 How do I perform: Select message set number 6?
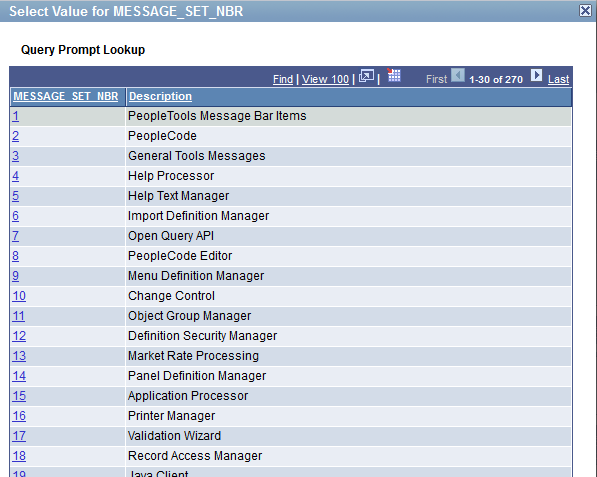(15, 216)
